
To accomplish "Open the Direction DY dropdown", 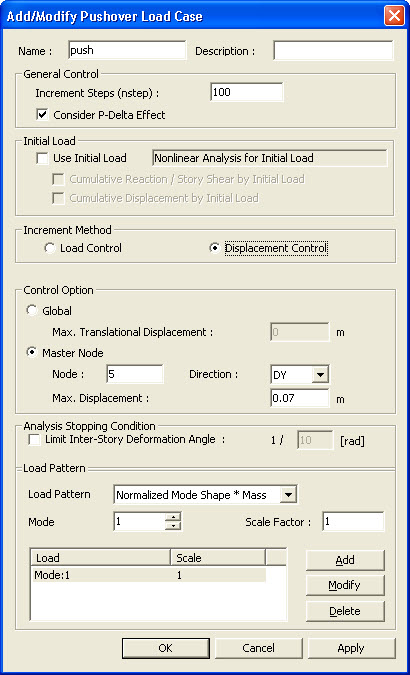I will (x=320, y=375).
